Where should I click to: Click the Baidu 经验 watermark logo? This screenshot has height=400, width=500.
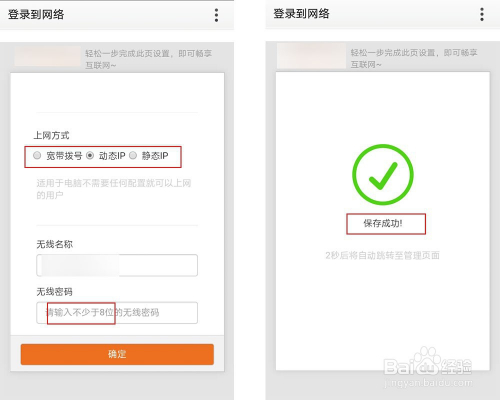pos(428,367)
